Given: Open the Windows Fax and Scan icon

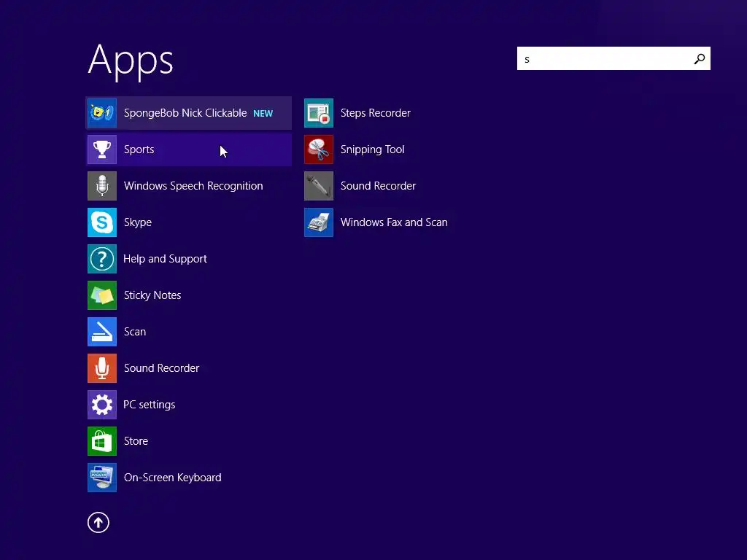Looking at the screenshot, I should [x=319, y=222].
